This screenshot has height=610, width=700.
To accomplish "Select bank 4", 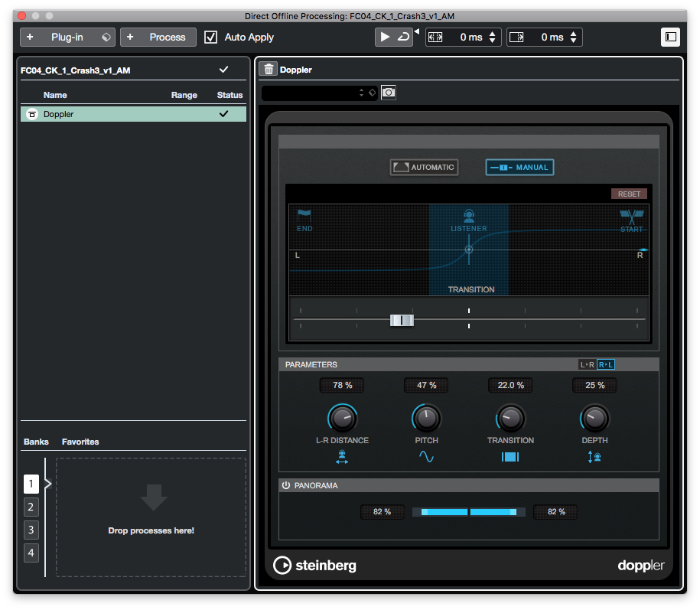I will tap(31, 553).
